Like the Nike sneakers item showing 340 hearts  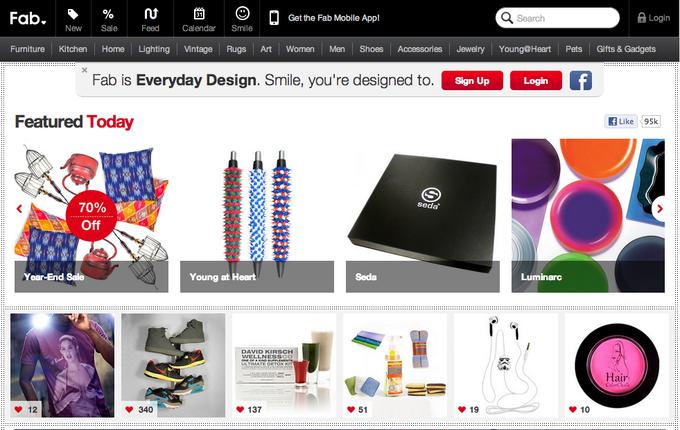129,409
